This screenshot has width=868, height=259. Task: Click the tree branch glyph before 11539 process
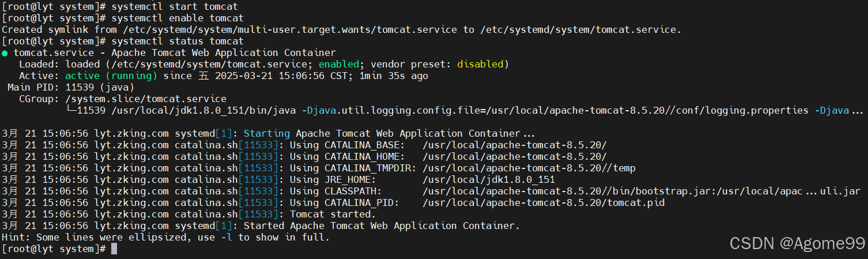(71, 110)
